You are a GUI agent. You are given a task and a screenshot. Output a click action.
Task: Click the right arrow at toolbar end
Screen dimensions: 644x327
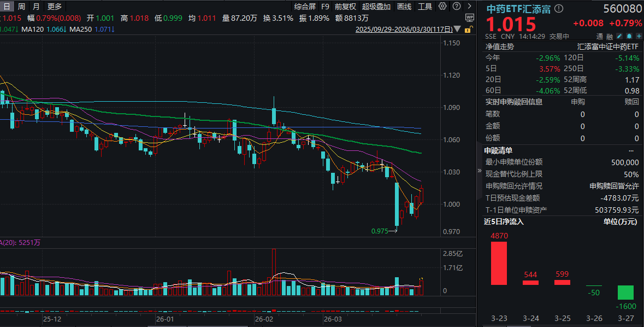(469, 7)
